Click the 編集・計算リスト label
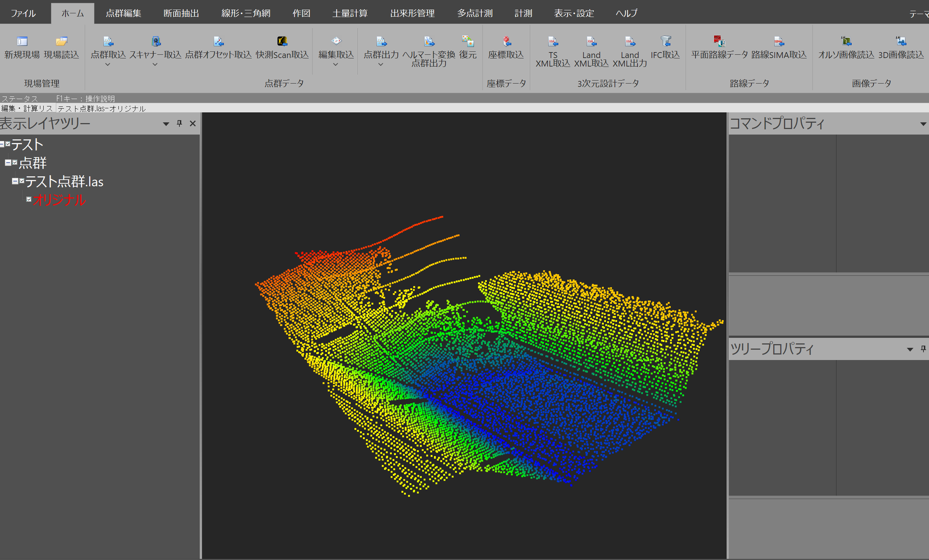The height and width of the screenshot is (560, 929). point(27,108)
